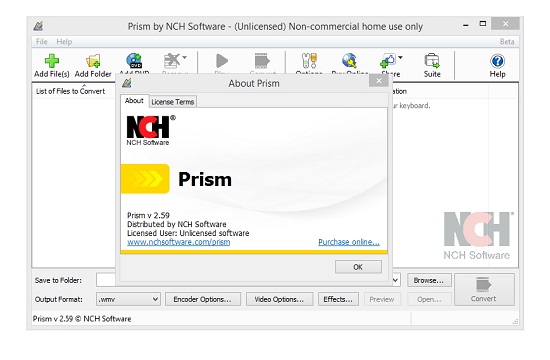Click the Browse... button

pos(429,280)
